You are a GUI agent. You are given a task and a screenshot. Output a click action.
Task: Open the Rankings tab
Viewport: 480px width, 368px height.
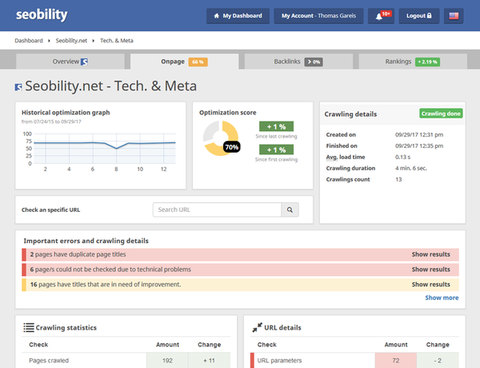413,62
